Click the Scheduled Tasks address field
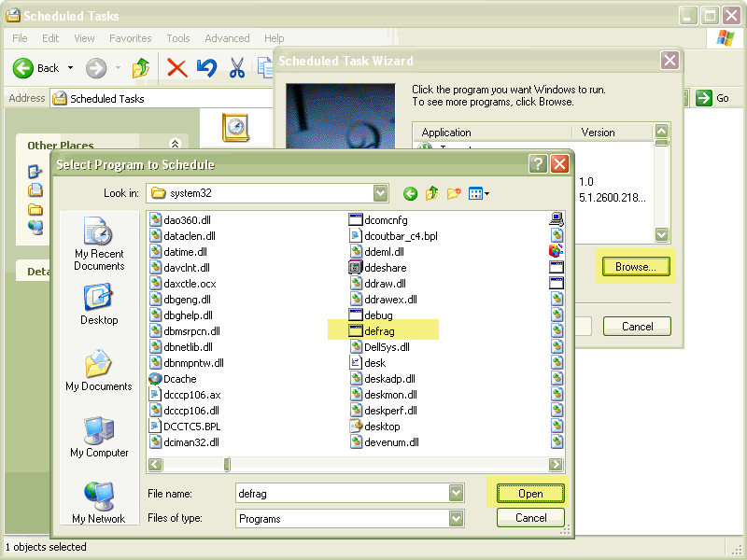 [162, 99]
